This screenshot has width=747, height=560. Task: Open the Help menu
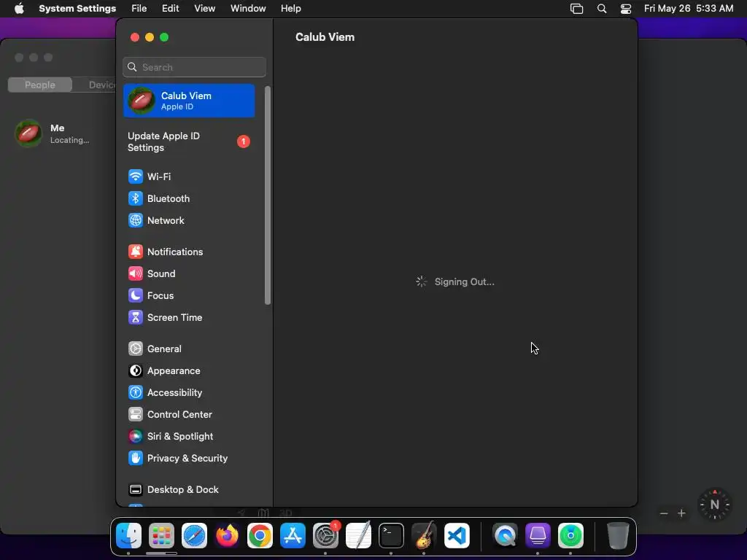point(290,9)
